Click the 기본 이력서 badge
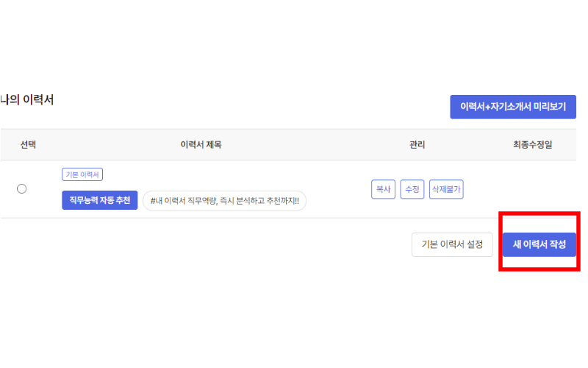588x368 pixels. coord(82,174)
